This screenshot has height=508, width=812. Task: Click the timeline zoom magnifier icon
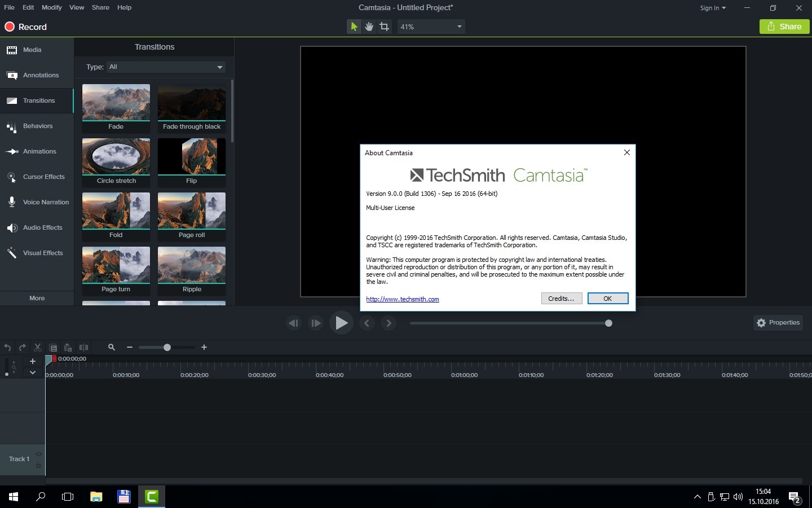coord(112,348)
